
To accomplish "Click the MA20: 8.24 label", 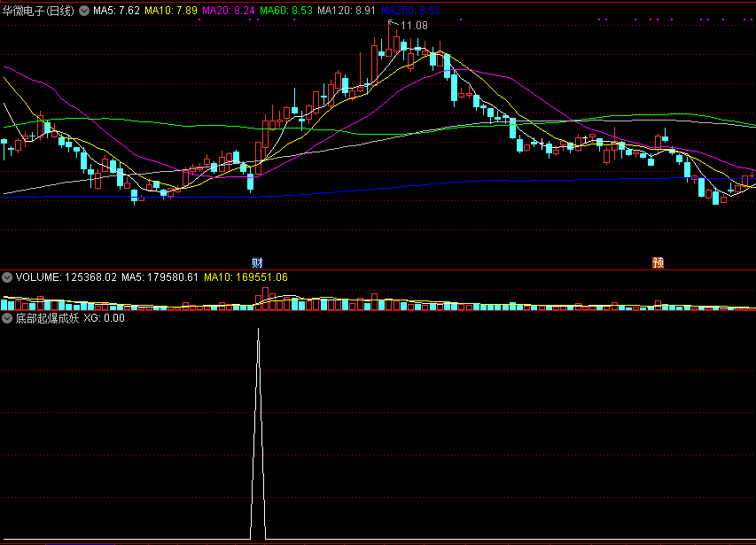I will click(229, 11).
